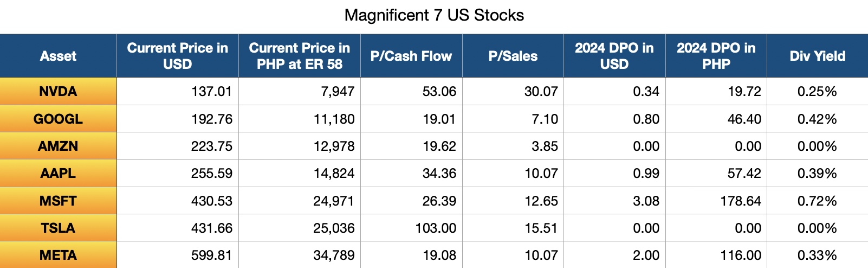
Task: Click the MSFT row label
Action: (58, 201)
